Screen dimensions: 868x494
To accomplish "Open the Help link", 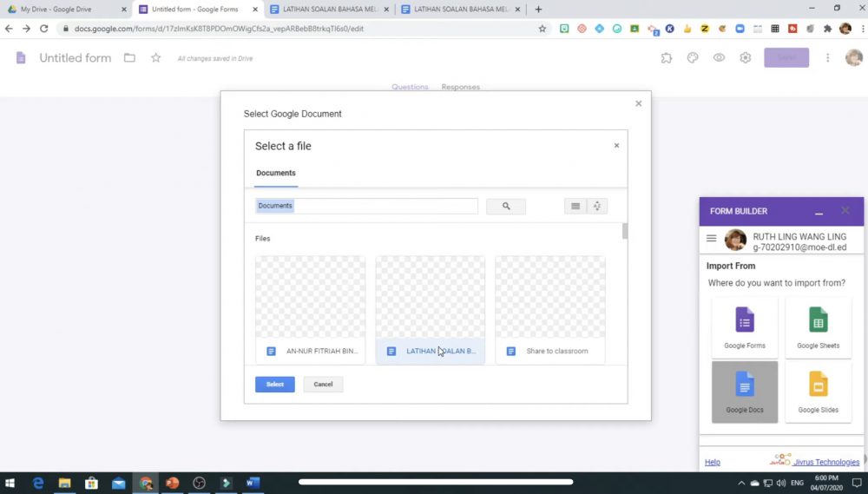I will [713, 463].
